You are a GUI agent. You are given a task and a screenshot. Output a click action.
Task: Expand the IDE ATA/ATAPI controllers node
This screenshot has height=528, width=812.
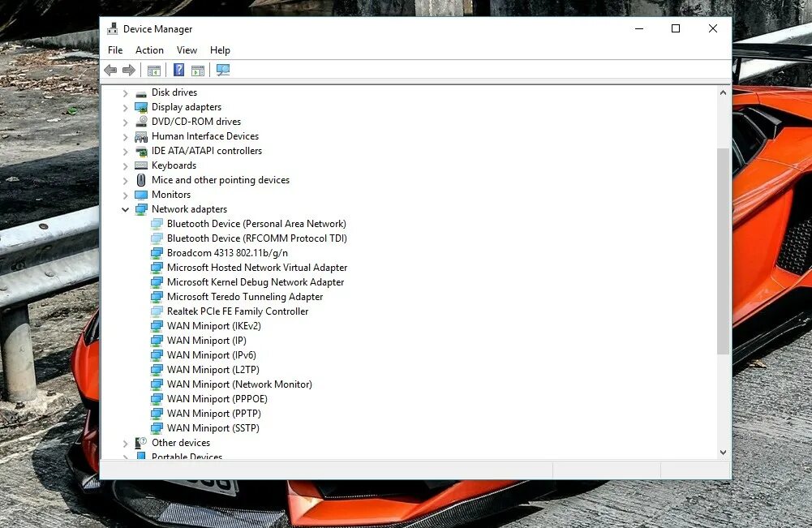[125, 152]
